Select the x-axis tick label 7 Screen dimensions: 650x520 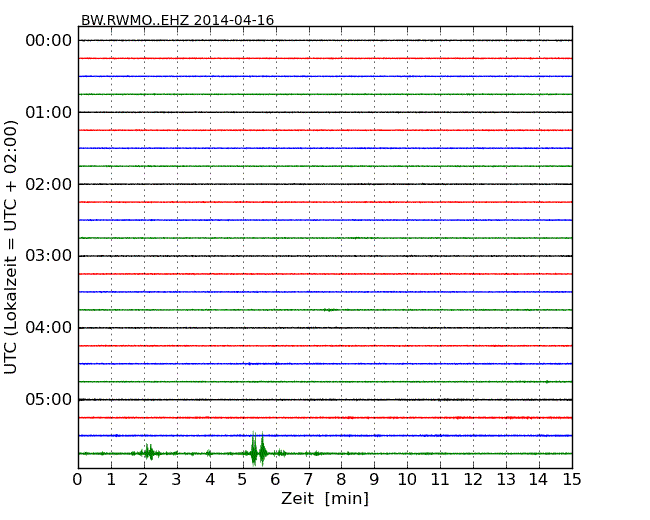point(308,480)
